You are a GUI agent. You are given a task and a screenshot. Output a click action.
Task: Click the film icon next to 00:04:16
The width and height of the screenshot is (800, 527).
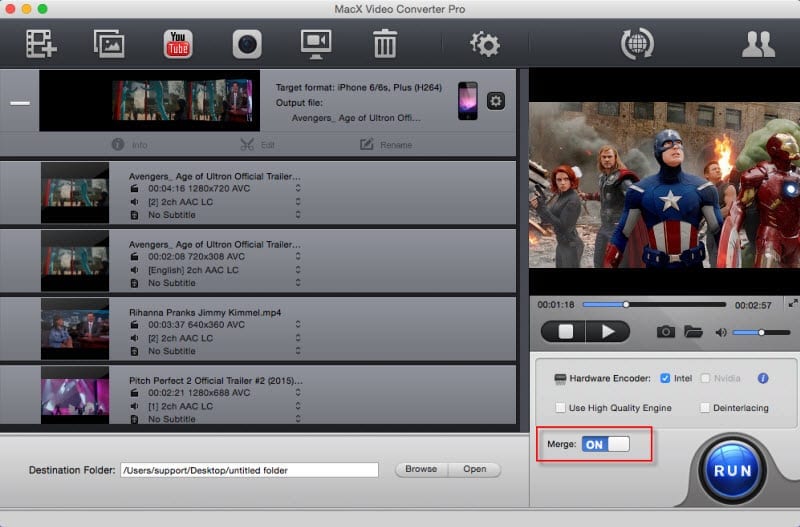click(134, 188)
